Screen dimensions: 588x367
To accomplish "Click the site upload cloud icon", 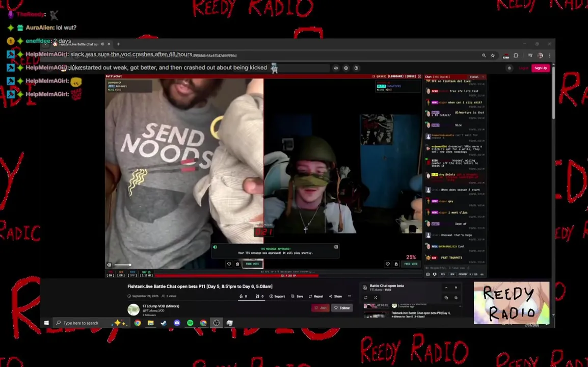I will (x=336, y=68).
